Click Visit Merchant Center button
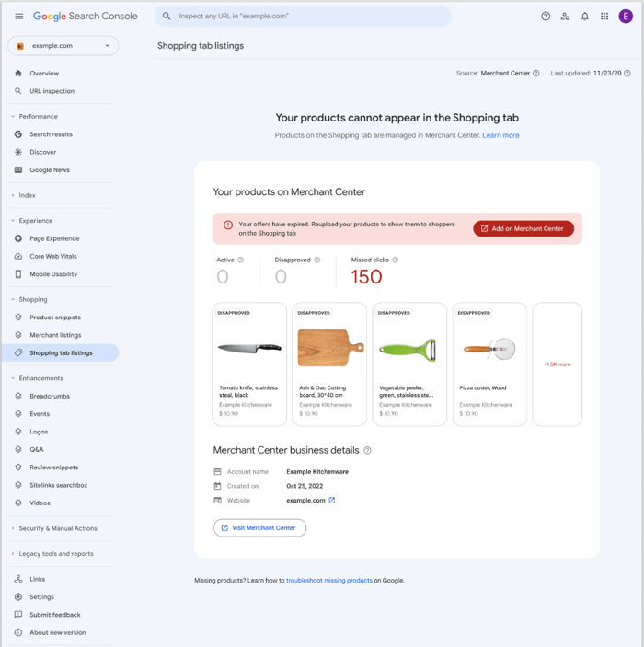The image size is (644, 647). click(259, 527)
